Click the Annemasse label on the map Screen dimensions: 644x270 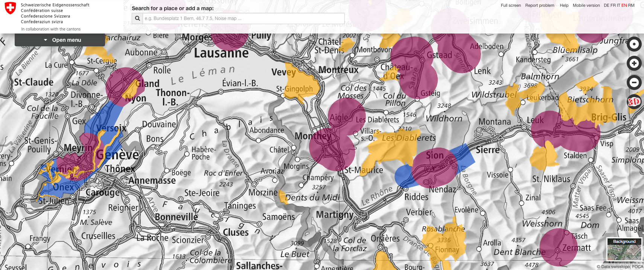coord(152,181)
